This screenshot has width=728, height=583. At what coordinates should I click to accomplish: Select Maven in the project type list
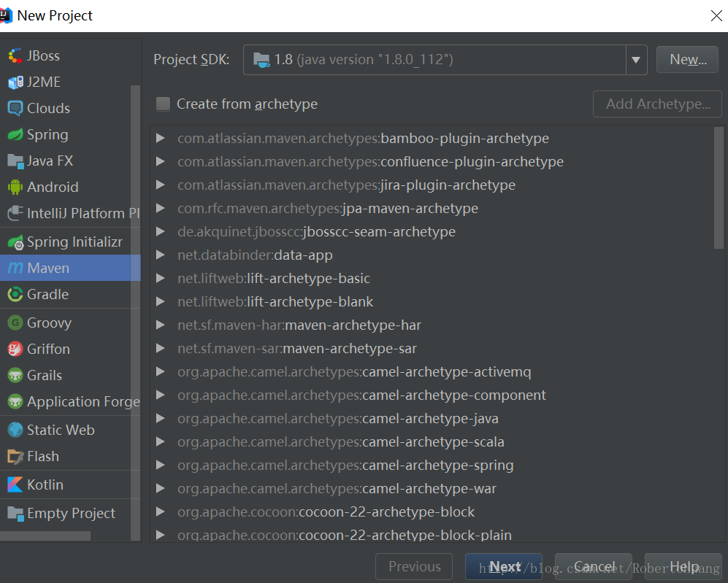[x=48, y=269]
